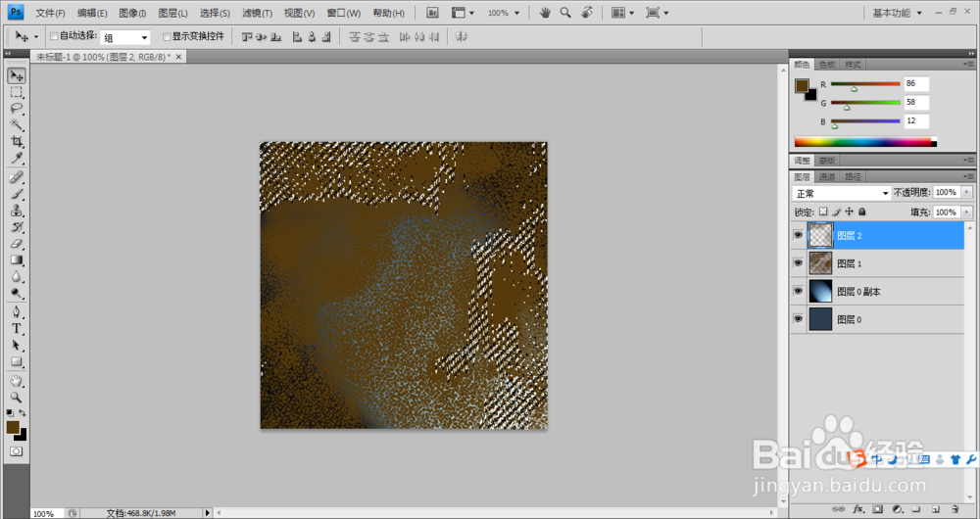Open the 选择(S) menu
The height and width of the screenshot is (519, 980).
tap(215, 13)
